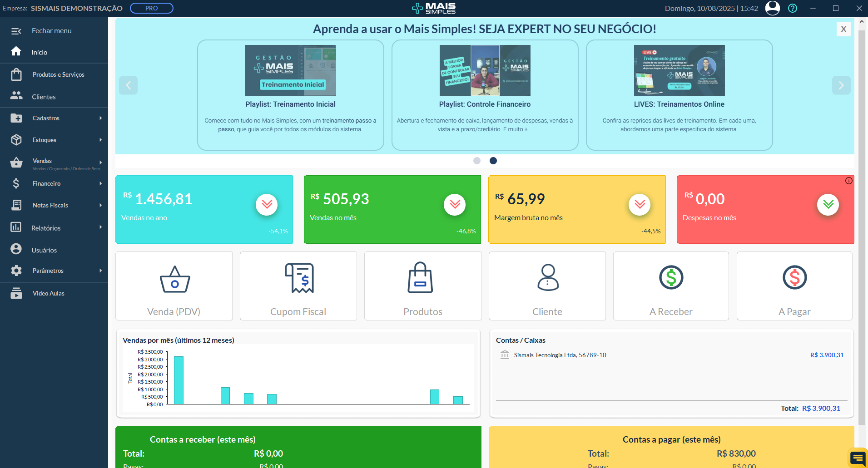Open the green A Receber dollar icon
868x468 pixels.
point(671,277)
